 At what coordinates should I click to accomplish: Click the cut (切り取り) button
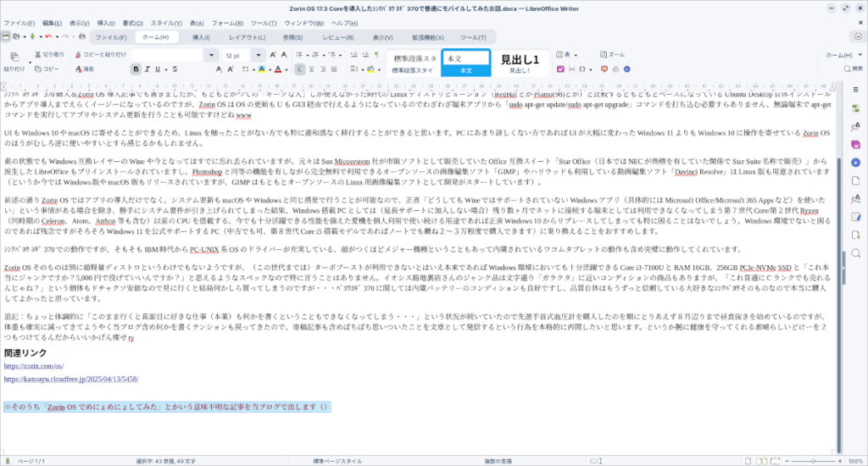49,55
